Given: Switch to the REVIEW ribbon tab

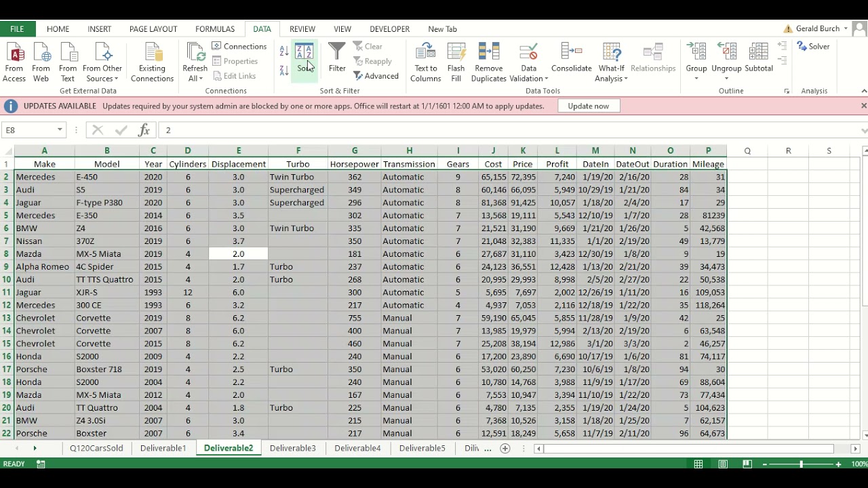Looking at the screenshot, I should [302, 29].
